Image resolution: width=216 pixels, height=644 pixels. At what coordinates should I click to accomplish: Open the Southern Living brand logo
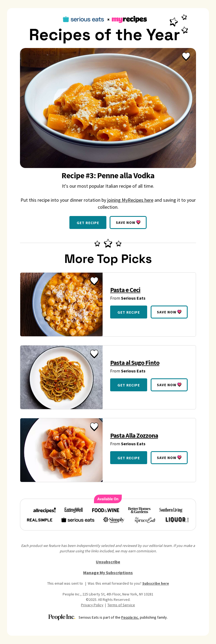tap(171, 510)
